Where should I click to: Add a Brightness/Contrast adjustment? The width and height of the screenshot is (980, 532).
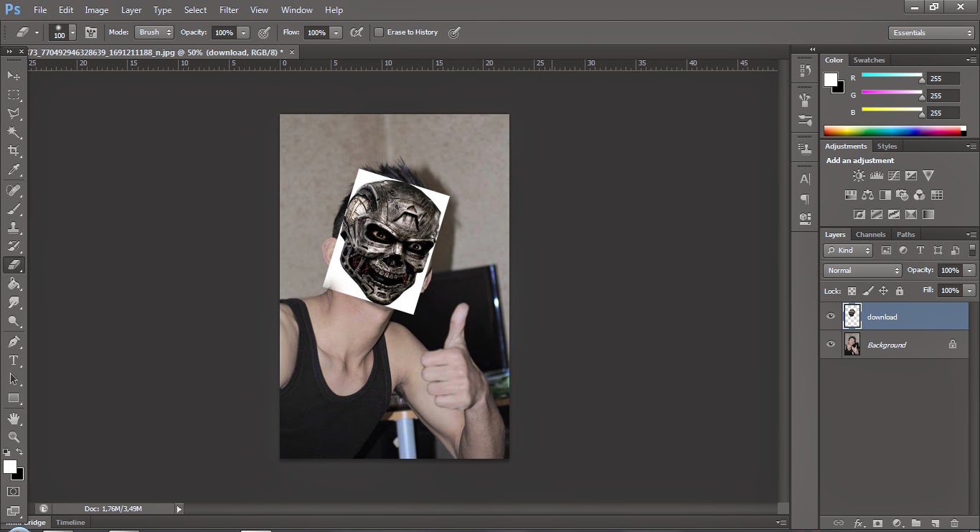(x=859, y=175)
